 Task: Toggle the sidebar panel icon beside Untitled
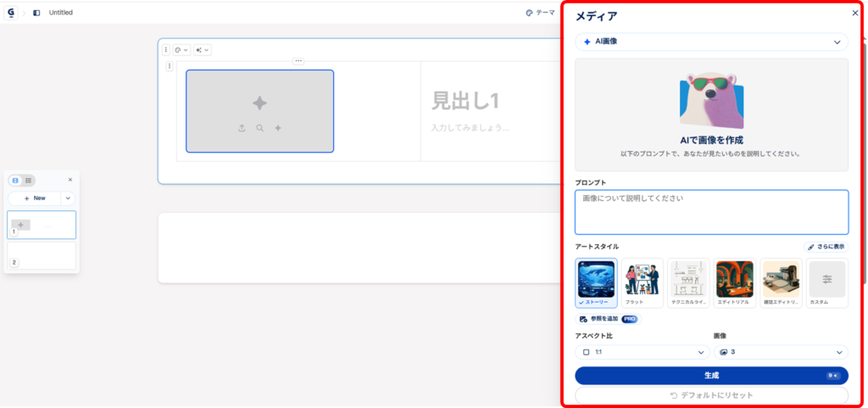pos(36,13)
